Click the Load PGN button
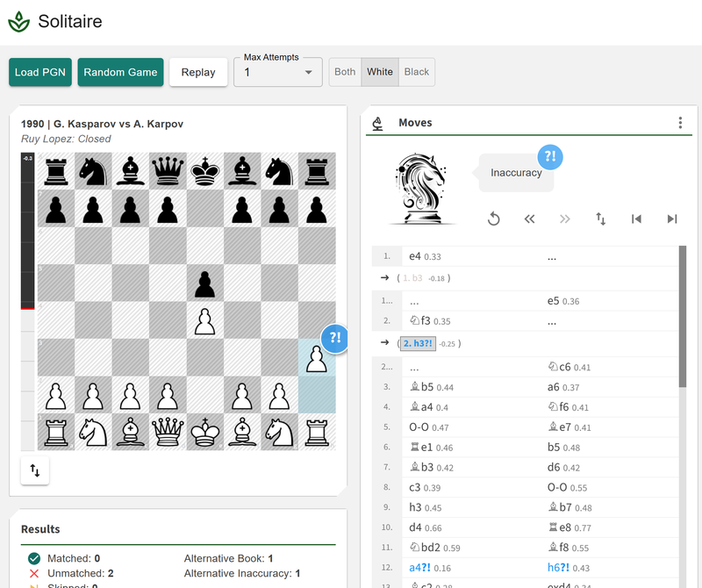 40,72
